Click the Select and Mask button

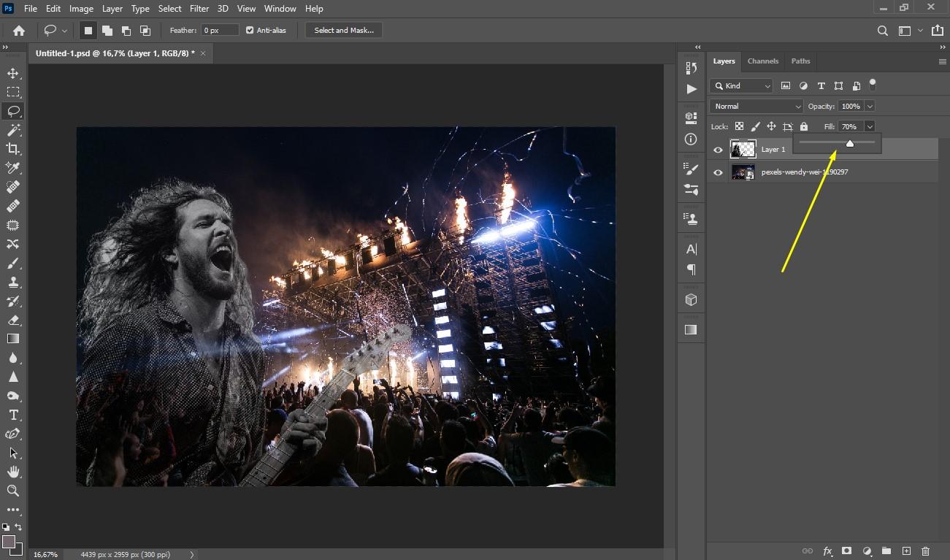coord(344,30)
